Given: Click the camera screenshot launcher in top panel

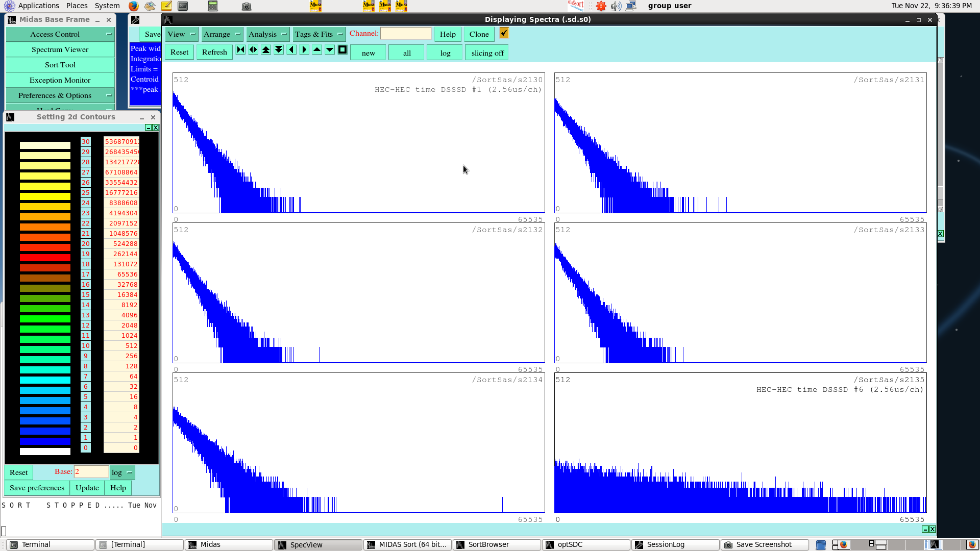Looking at the screenshot, I should (x=247, y=6).
